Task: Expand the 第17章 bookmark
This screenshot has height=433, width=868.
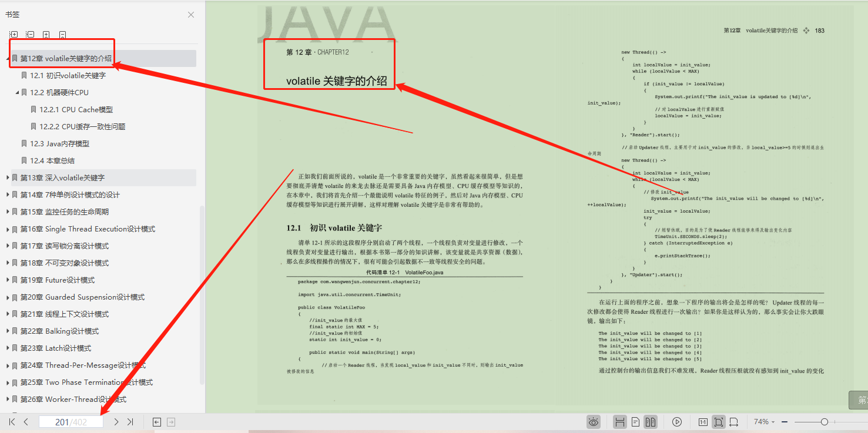Action: pos(8,246)
